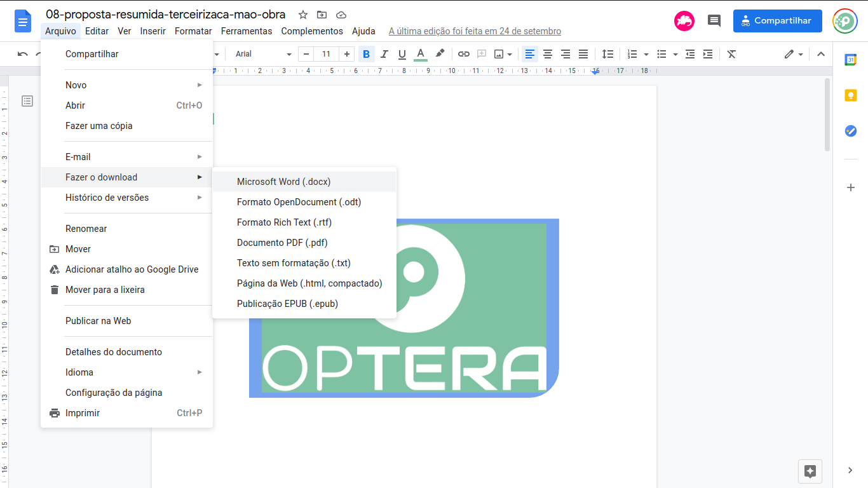Open the highlight color marker
The height and width of the screenshot is (488, 868).
pyautogui.click(x=440, y=54)
